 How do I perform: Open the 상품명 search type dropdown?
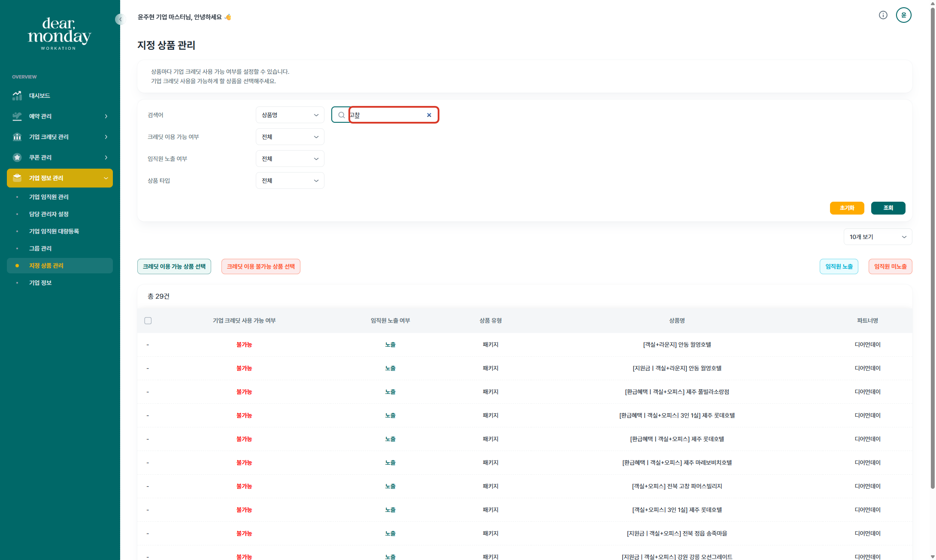pos(290,115)
